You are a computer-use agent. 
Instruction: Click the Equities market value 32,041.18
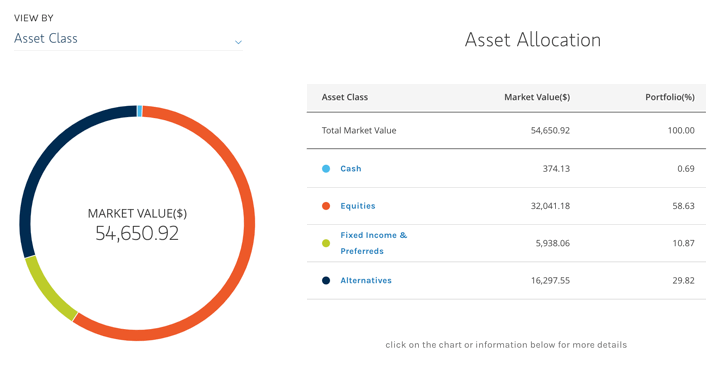(550, 206)
